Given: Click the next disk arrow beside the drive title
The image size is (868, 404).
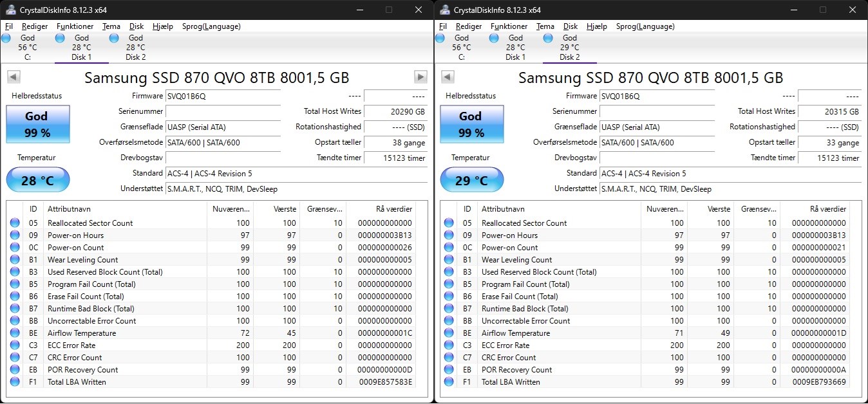Looking at the screenshot, I should [420, 78].
